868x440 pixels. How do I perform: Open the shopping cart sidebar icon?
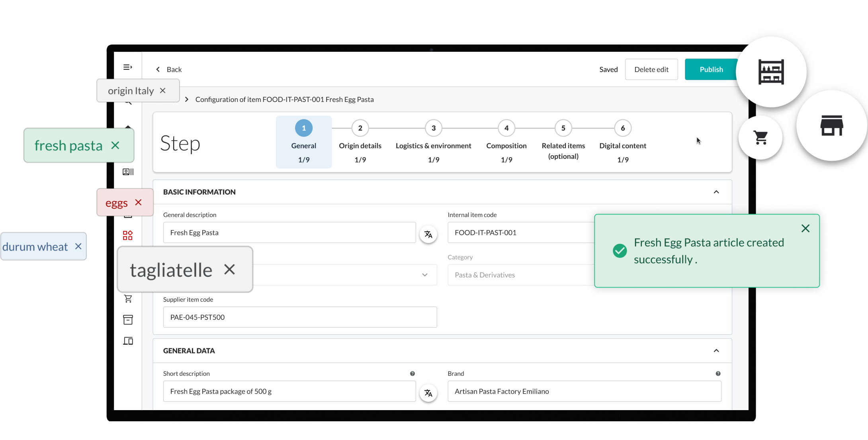[128, 299]
